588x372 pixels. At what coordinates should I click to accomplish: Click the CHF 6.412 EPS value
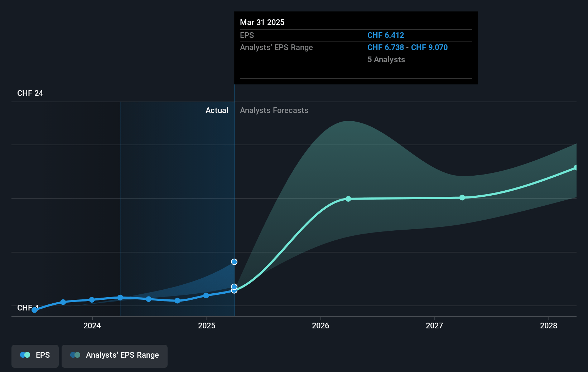[x=386, y=35]
